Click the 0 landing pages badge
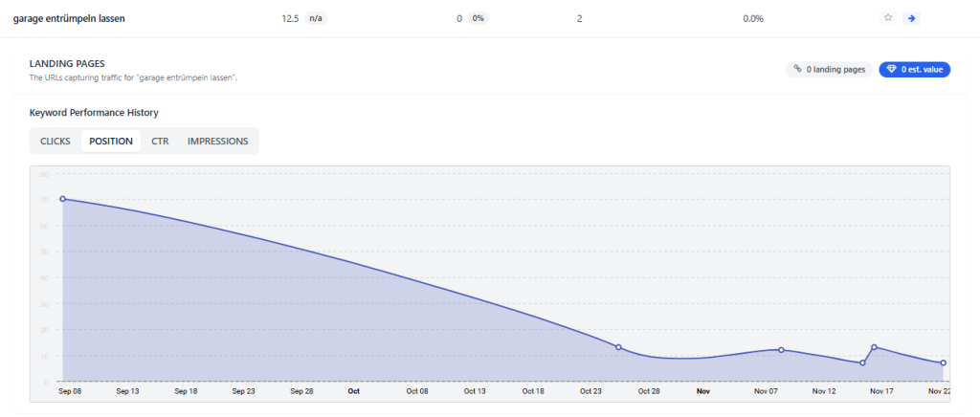Image resolution: width=980 pixels, height=417 pixels. click(829, 69)
